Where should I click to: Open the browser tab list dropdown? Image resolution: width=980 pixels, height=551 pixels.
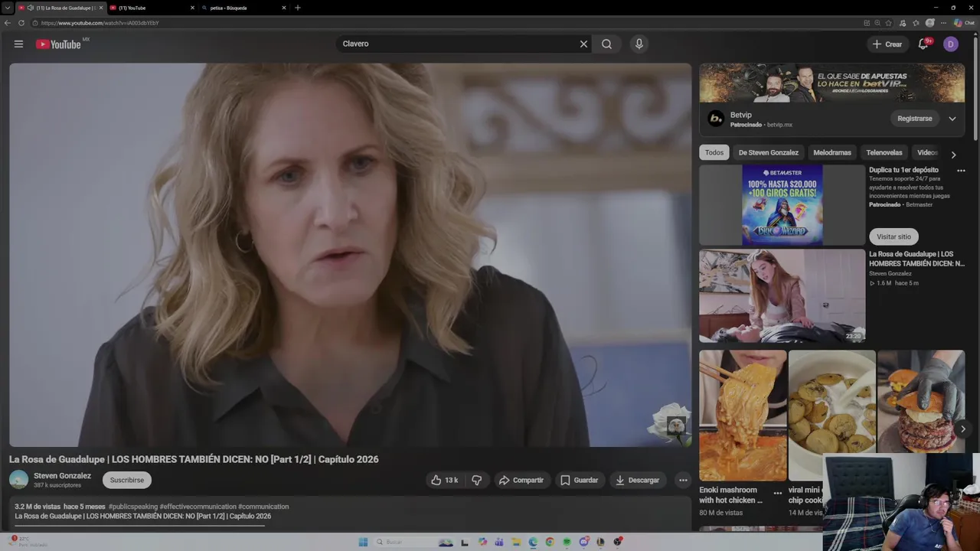pos(7,8)
